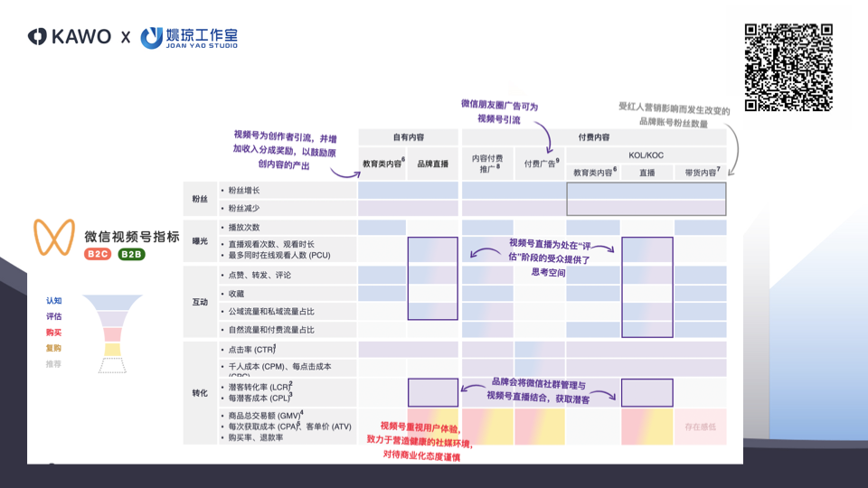
Task: Click 教育类内容 header in the KOL/KOC group
Action: [x=593, y=173]
